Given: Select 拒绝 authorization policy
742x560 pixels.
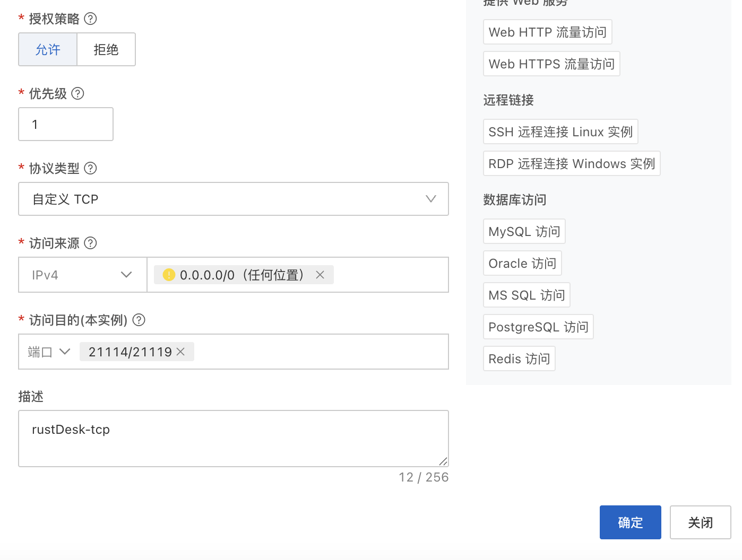Looking at the screenshot, I should (x=106, y=49).
